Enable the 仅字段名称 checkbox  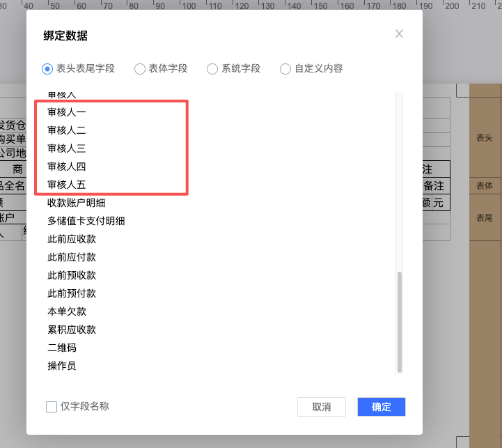[x=52, y=407]
